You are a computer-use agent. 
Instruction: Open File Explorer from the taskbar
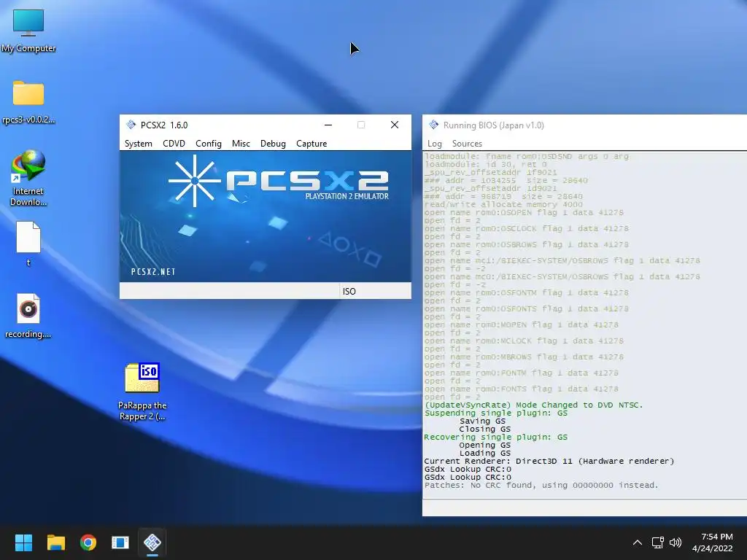55,542
